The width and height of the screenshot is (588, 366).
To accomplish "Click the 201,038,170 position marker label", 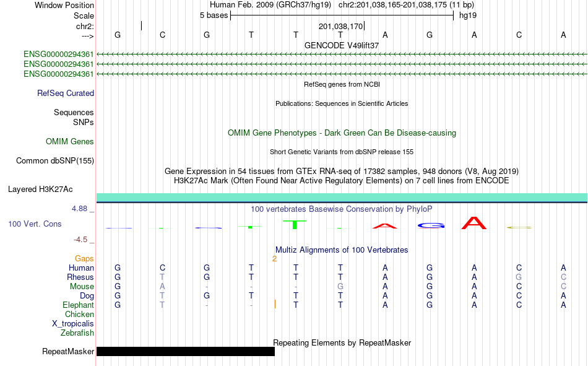I will tap(341, 26).
